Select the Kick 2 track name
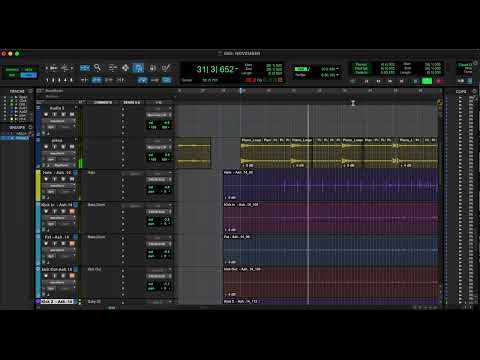The width and height of the screenshot is (480, 360). [x=57, y=301]
